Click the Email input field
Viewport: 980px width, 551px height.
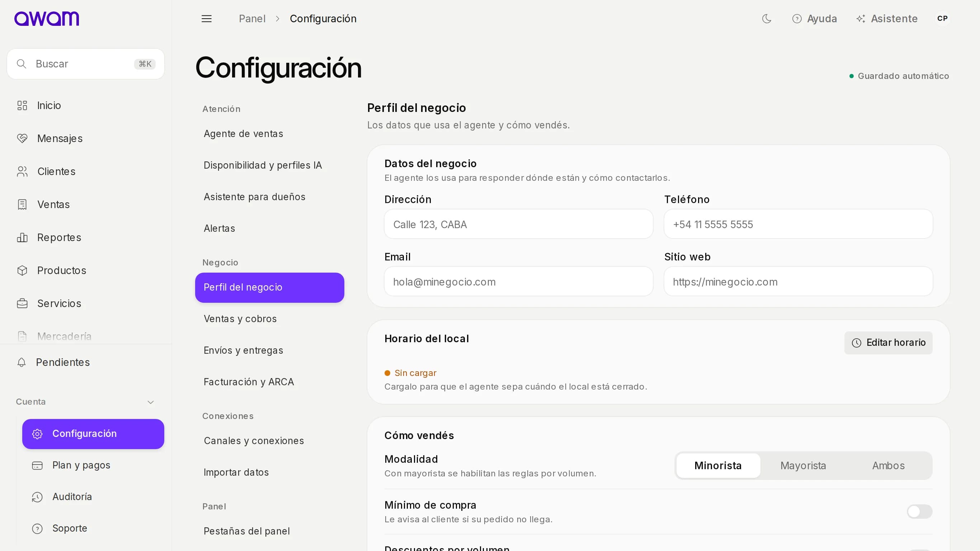pyautogui.click(x=519, y=282)
